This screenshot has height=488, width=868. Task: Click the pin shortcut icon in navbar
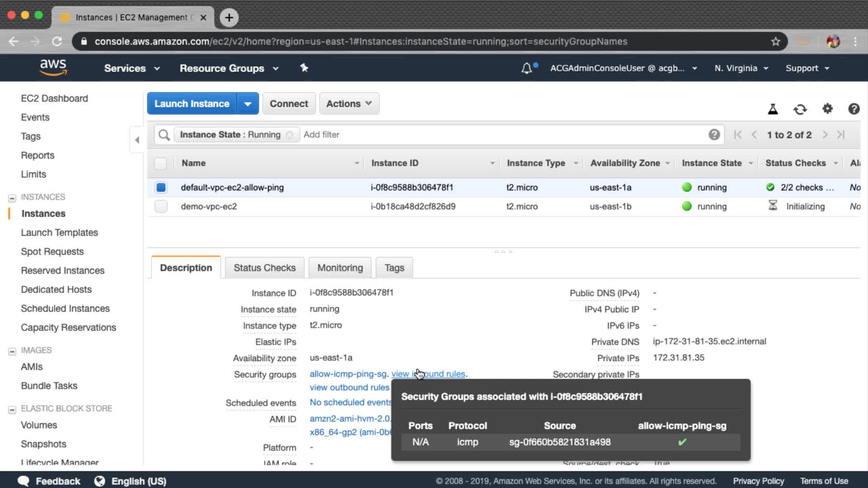[x=304, y=68]
